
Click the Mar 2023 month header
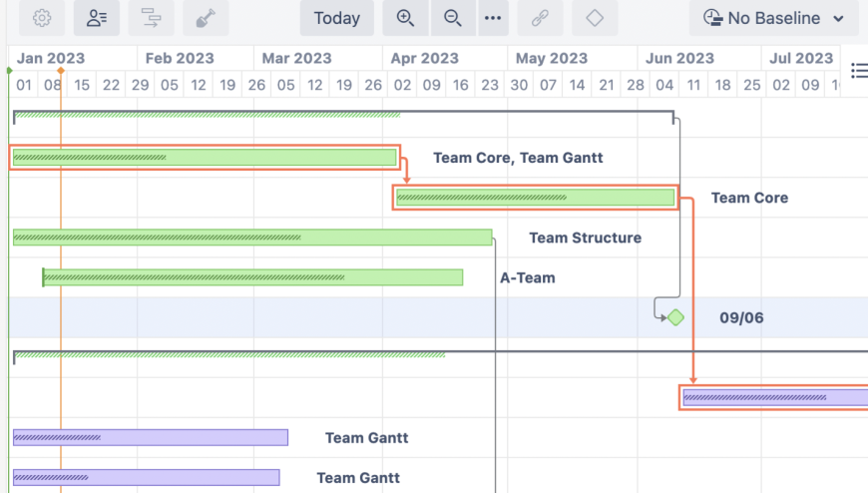click(296, 59)
